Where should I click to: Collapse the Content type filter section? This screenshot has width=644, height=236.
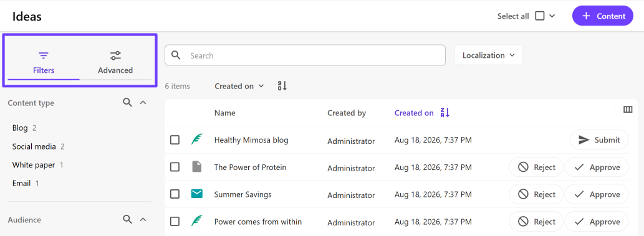[x=143, y=103]
